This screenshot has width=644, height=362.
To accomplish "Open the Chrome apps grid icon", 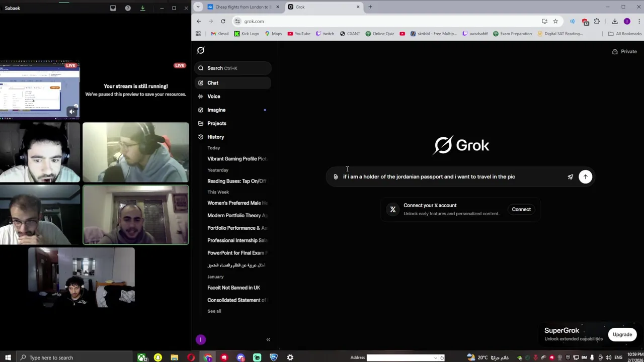I will point(198,34).
